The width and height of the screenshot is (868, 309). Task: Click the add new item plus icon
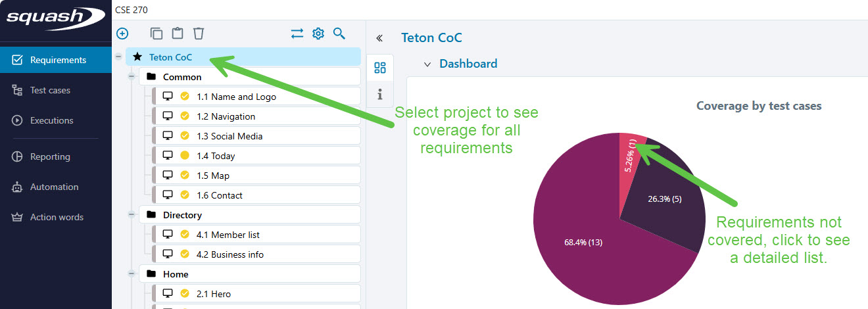pos(122,34)
